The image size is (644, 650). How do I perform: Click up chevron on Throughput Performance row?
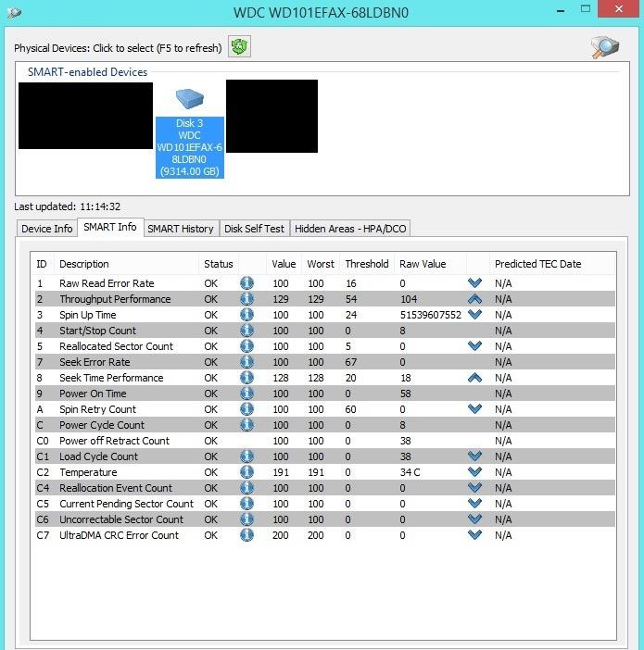click(474, 299)
